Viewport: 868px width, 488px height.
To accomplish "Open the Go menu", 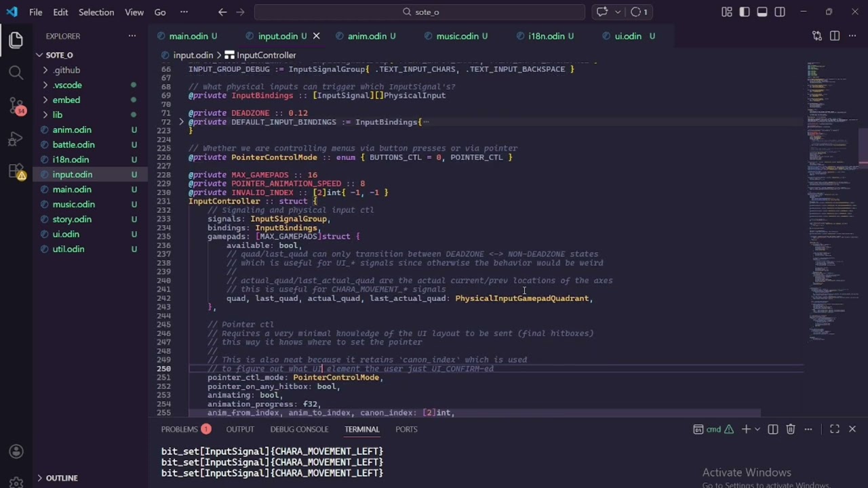I will tap(160, 12).
